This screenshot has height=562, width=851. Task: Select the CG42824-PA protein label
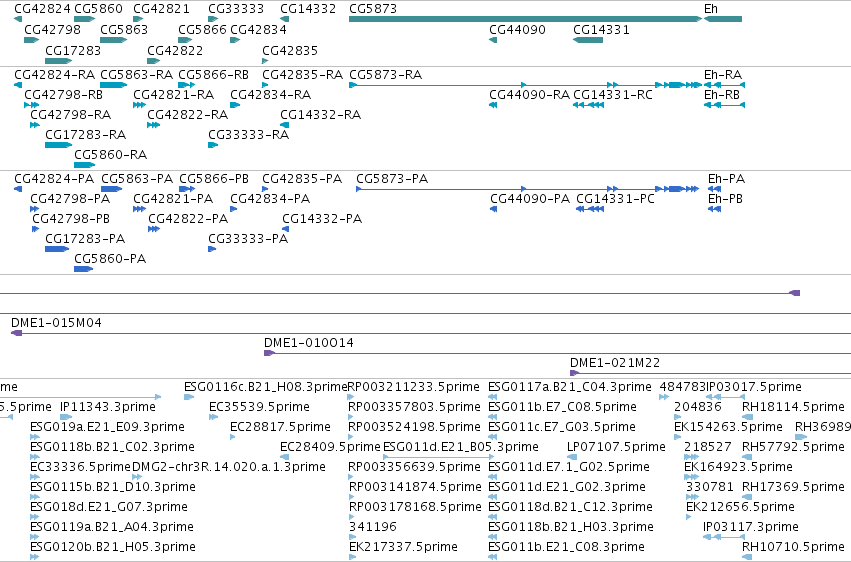click(54, 178)
